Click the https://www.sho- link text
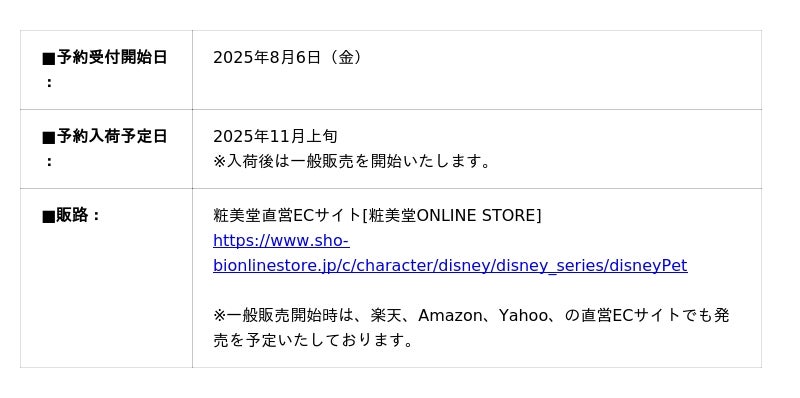This screenshot has width=800, height=398. [281, 240]
